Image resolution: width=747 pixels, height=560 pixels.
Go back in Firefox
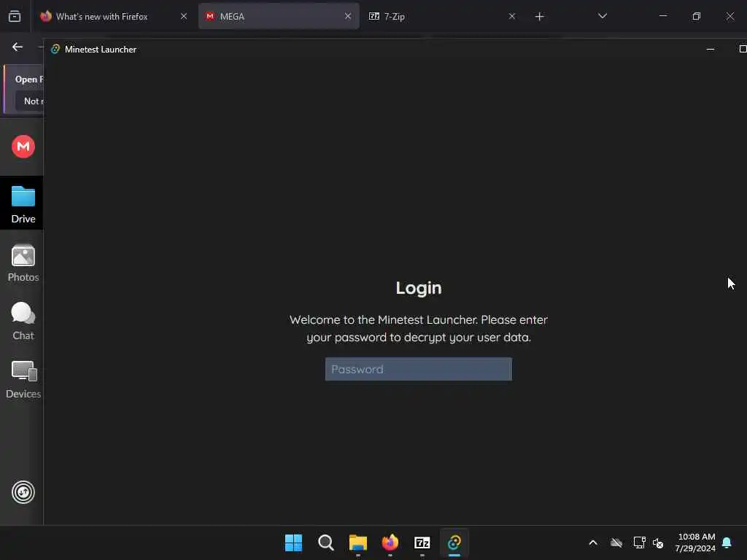coord(18,47)
